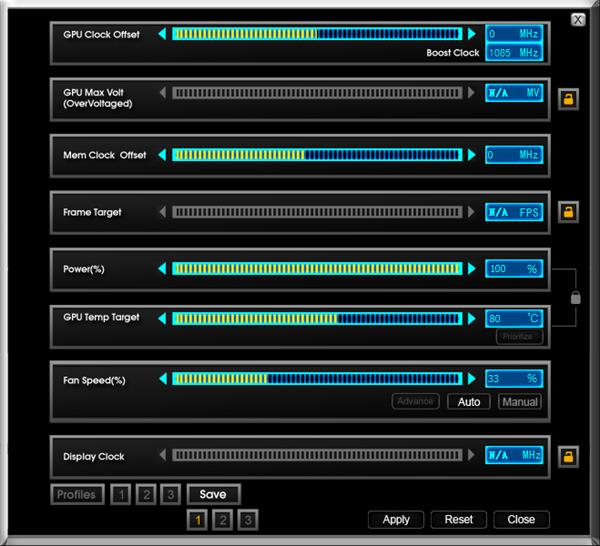The width and height of the screenshot is (600, 546).
Task: Click the GPU Clock Offset MHz value field
Action: click(514, 34)
